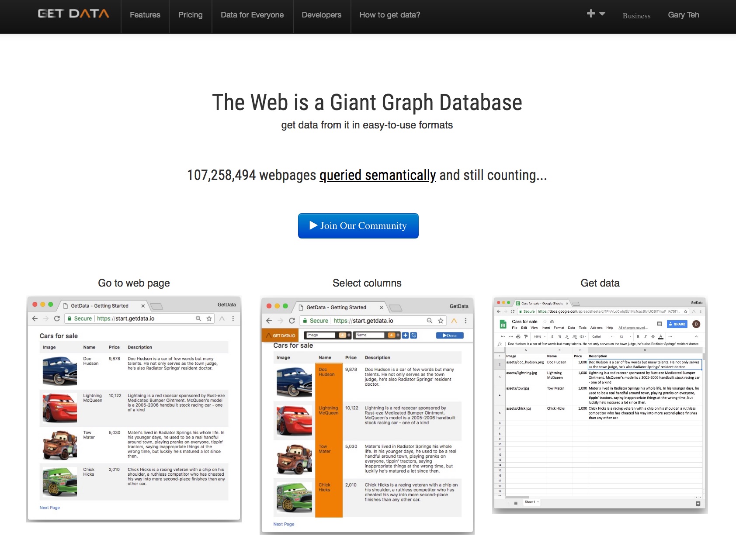Open the Gary Teh account link
This screenshot has height=560, width=736.
(684, 15)
